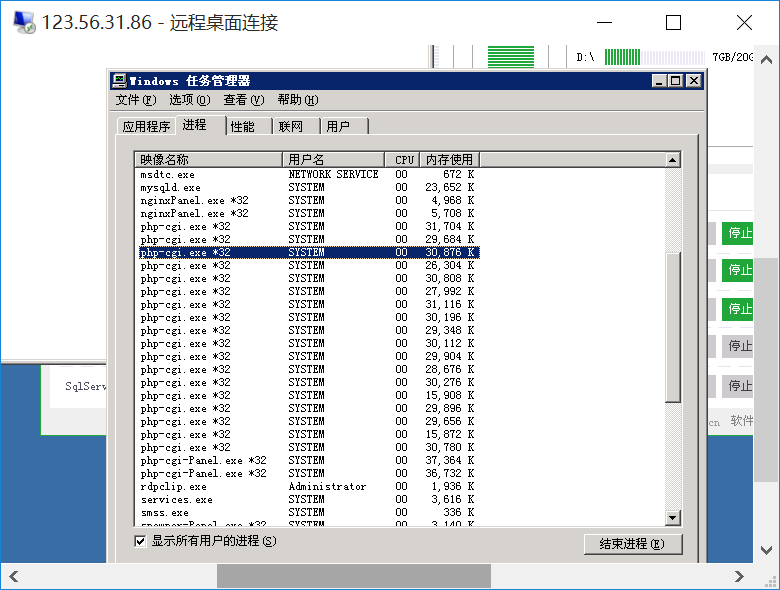This screenshot has width=780, height=590.
Task: Select the services.exe process row
Action: pos(307,499)
